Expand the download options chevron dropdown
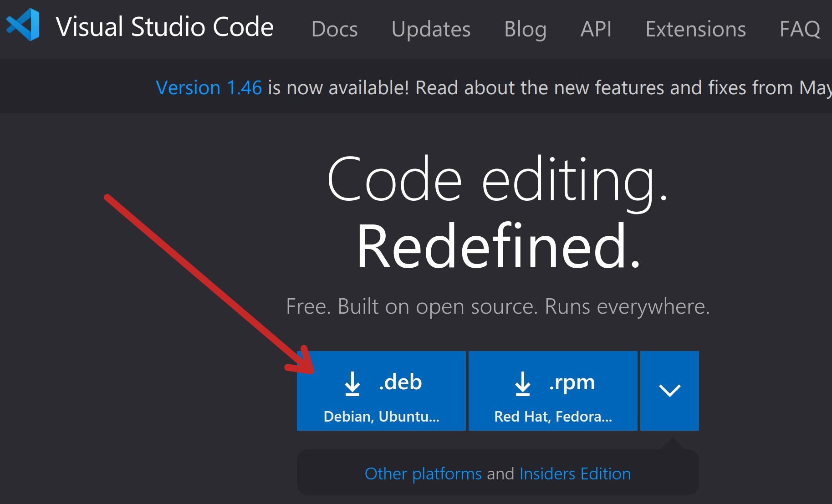Screen dimensions: 832x504 coord(669,391)
